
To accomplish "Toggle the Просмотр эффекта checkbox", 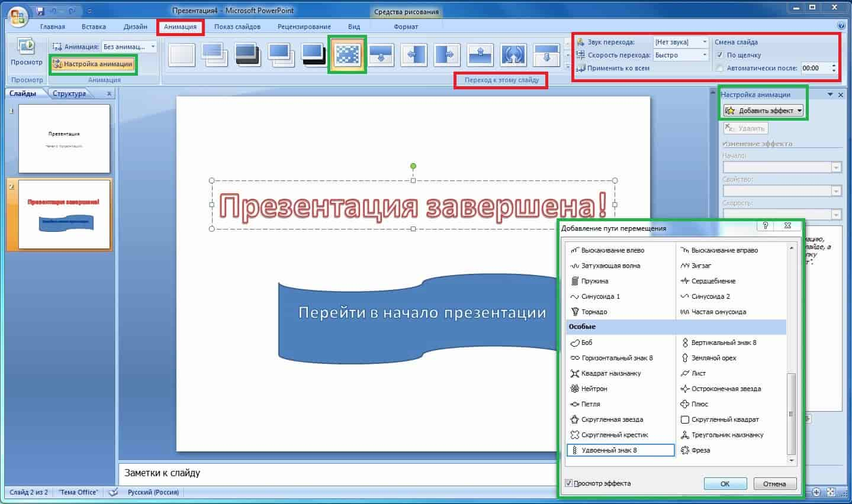I will [568, 483].
